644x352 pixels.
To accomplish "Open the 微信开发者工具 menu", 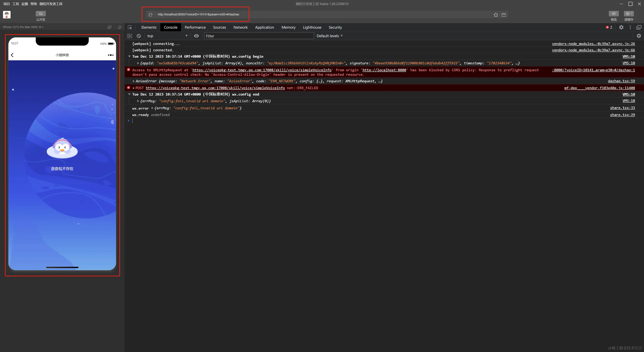I will (x=51, y=4).
